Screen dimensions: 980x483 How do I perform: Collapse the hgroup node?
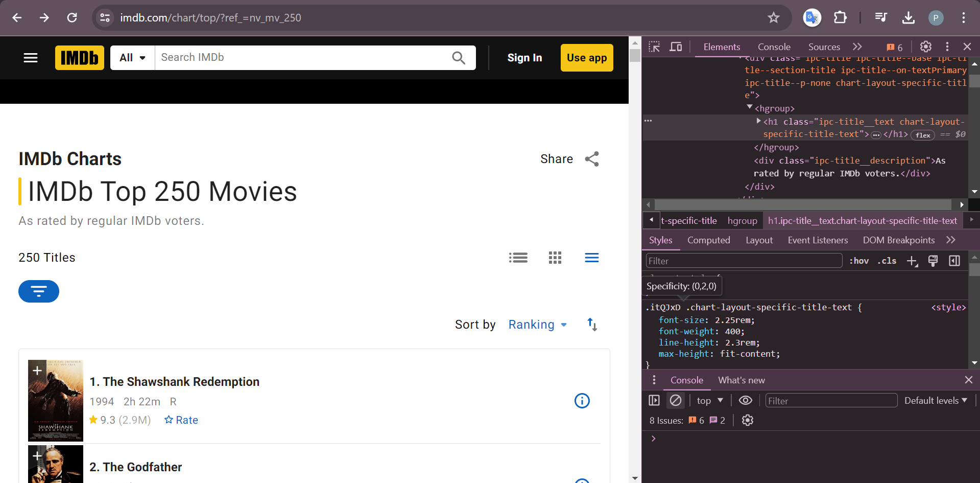(750, 107)
